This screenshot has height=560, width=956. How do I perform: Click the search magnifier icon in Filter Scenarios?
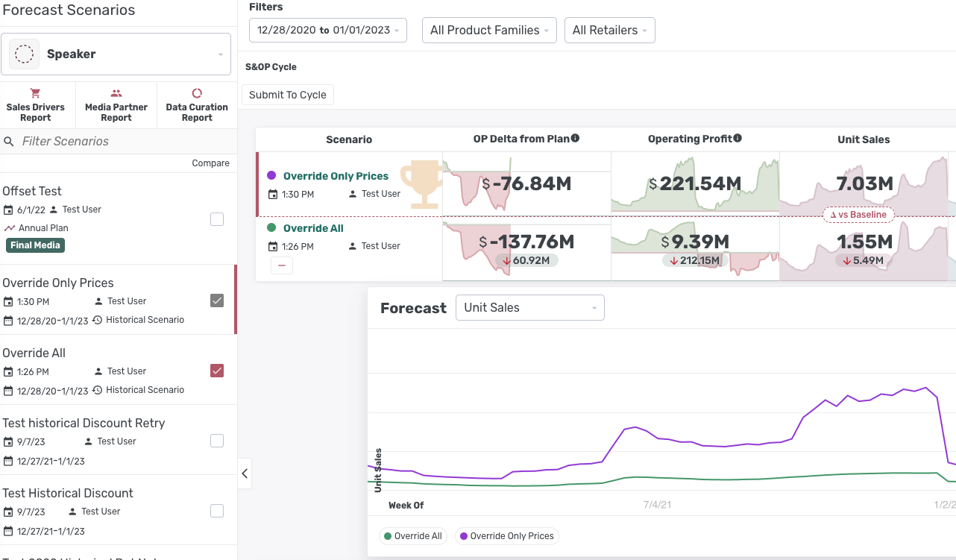(9, 142)
